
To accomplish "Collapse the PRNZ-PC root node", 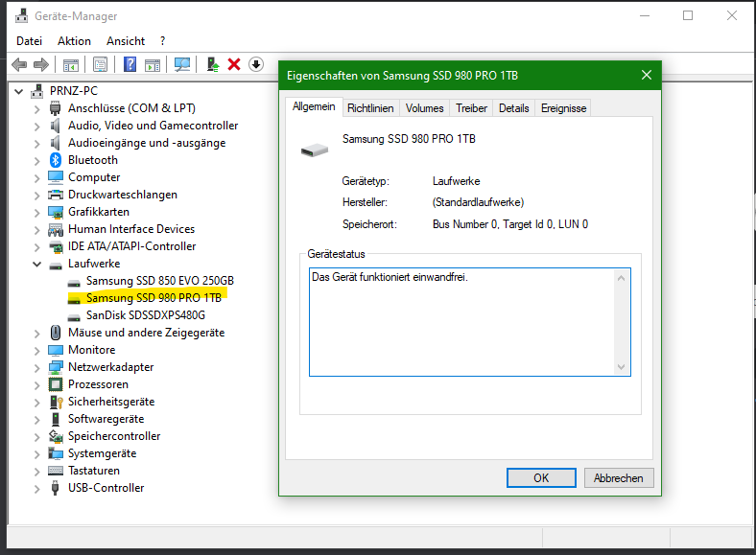I will pyautogui.click(x=19, y=91).
